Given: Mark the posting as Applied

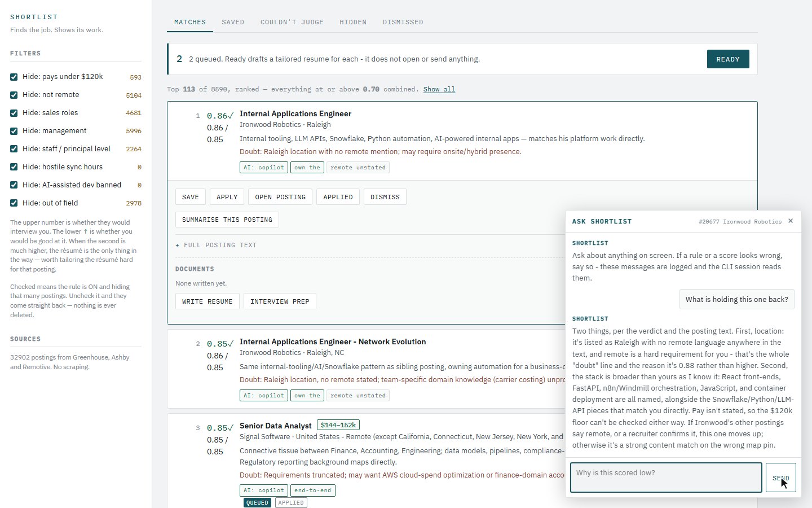Looking at the screenshot, I should [x=338, y=197].
